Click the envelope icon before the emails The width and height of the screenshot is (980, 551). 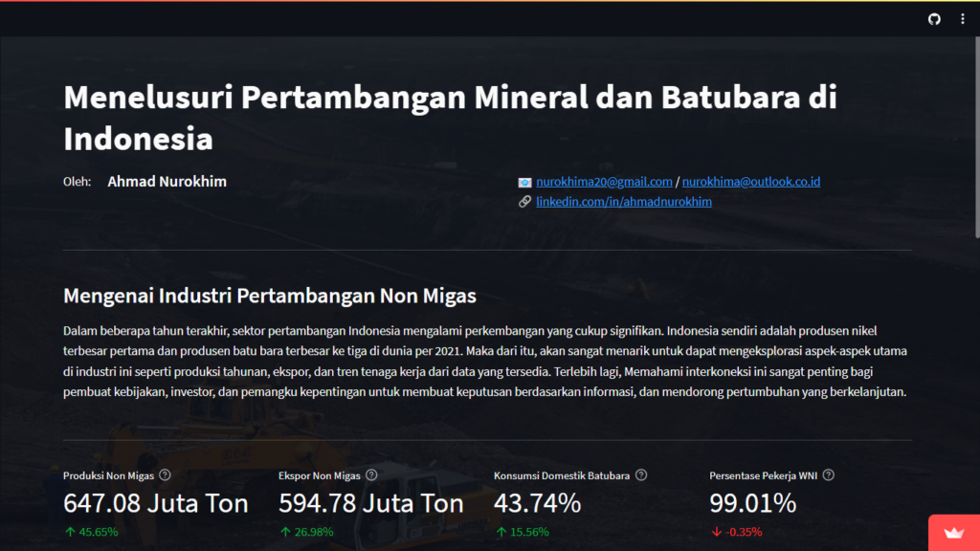(524, 182)
